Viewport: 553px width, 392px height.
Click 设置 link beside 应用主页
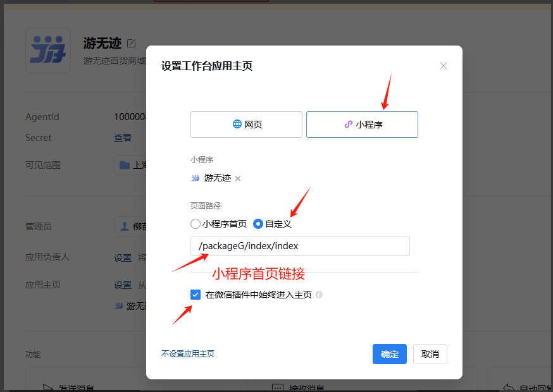tap(123, 285)
